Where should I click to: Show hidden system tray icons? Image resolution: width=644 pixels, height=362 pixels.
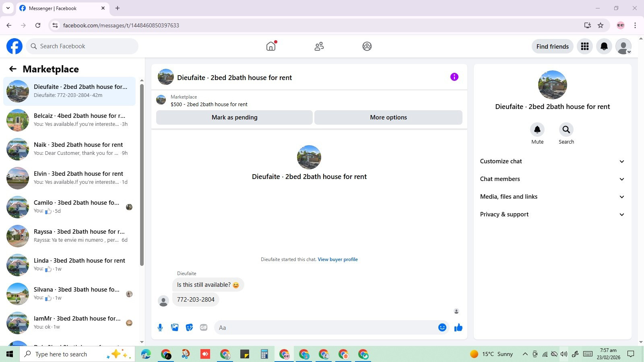point(525,354)
